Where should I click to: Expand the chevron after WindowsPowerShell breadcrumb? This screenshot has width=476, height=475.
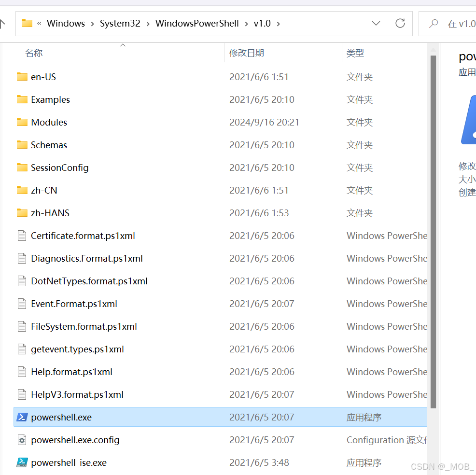click(246, 24)
